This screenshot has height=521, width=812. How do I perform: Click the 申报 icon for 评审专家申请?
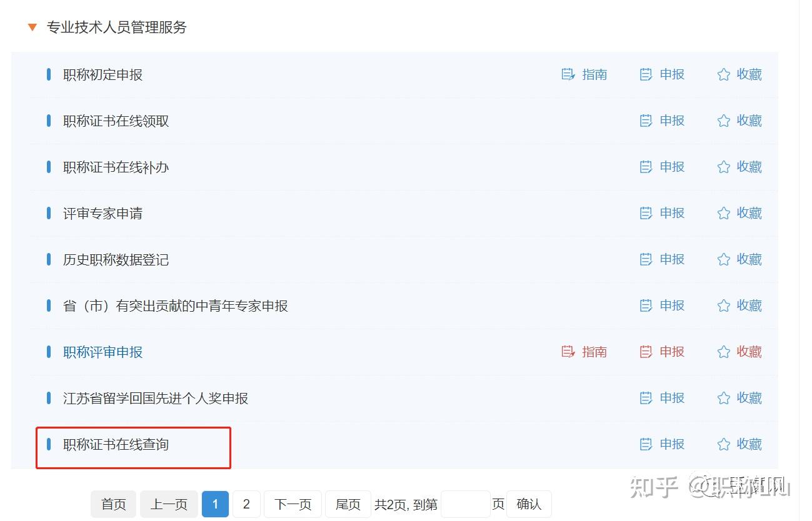coord(646,213)
